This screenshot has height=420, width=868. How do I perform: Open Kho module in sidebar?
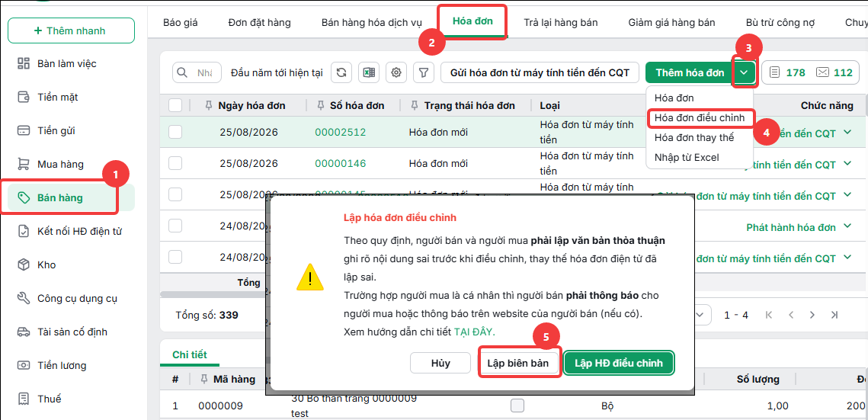pos(46,265)
